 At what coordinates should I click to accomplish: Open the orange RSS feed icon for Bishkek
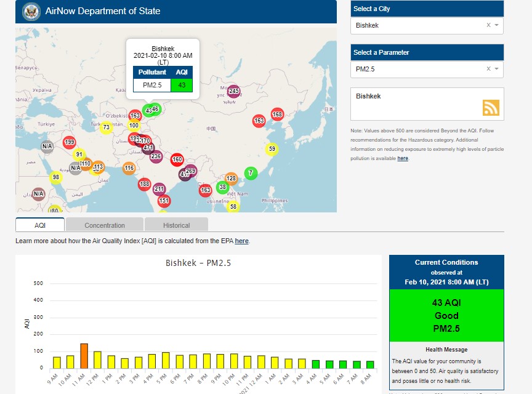491,108
